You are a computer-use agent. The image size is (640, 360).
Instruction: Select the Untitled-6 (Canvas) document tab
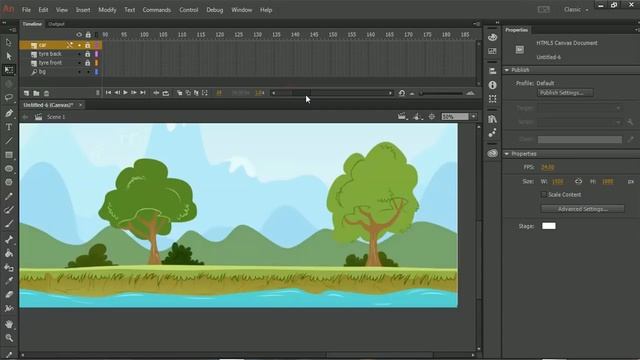[48, 105]
